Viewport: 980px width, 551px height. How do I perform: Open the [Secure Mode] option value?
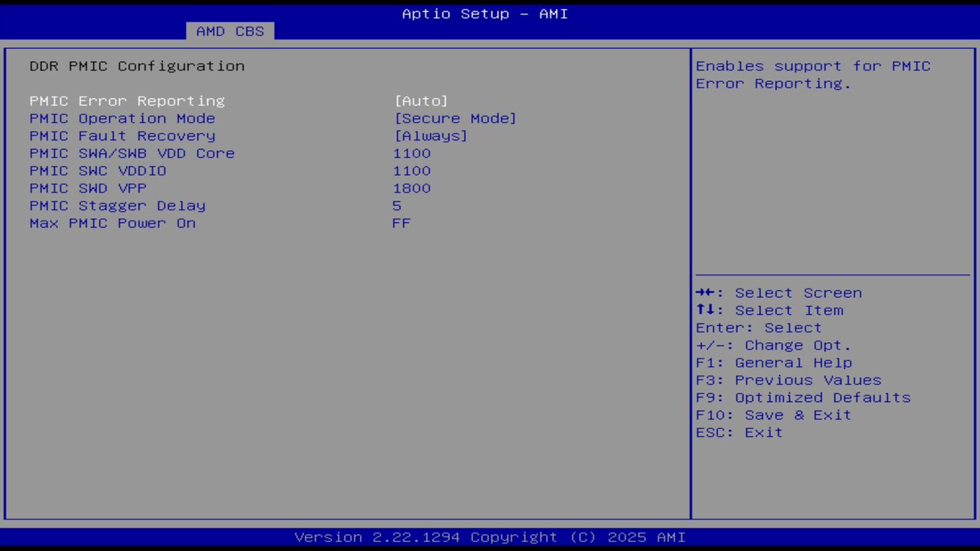pyautogui.click(x=456, y=119)
